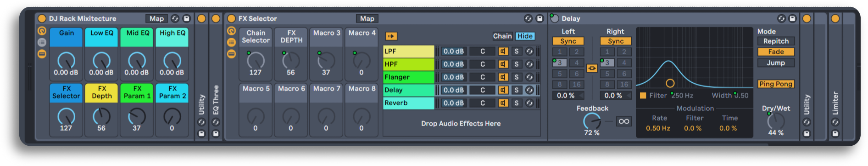The width and height of the screenshot is (868, 166).
Task: Toggle Ping Pong in Delay
Action: click(x=776, y=84)
